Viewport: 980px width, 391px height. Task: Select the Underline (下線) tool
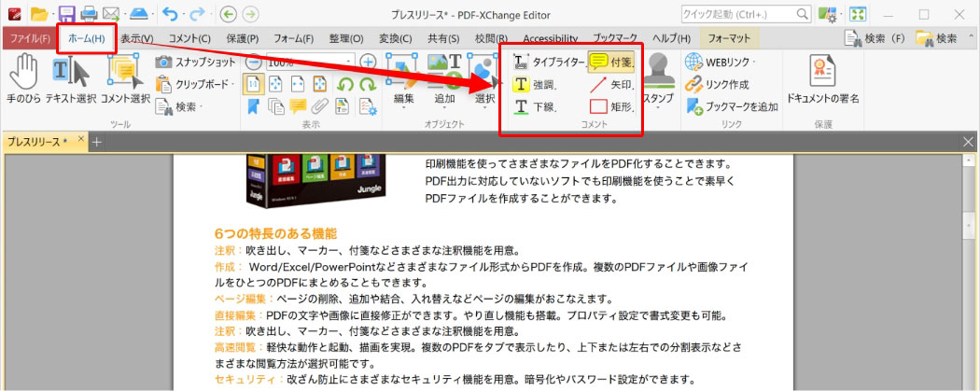pos(535,106)
